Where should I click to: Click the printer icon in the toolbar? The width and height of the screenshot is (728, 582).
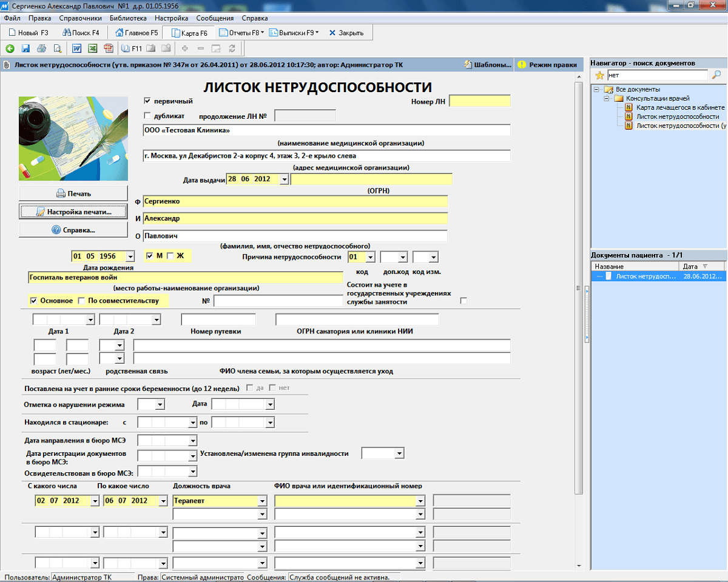(41, 48)
